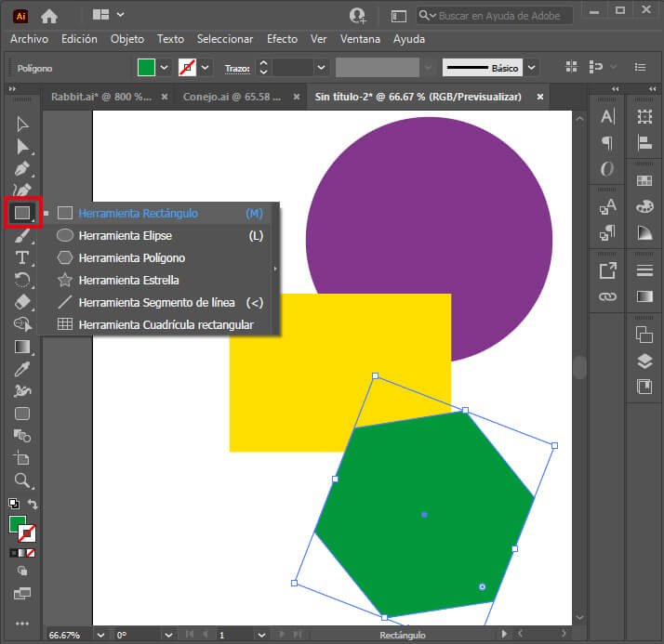
Task: Select the Gradient tool
Action: tap(22, 347)
